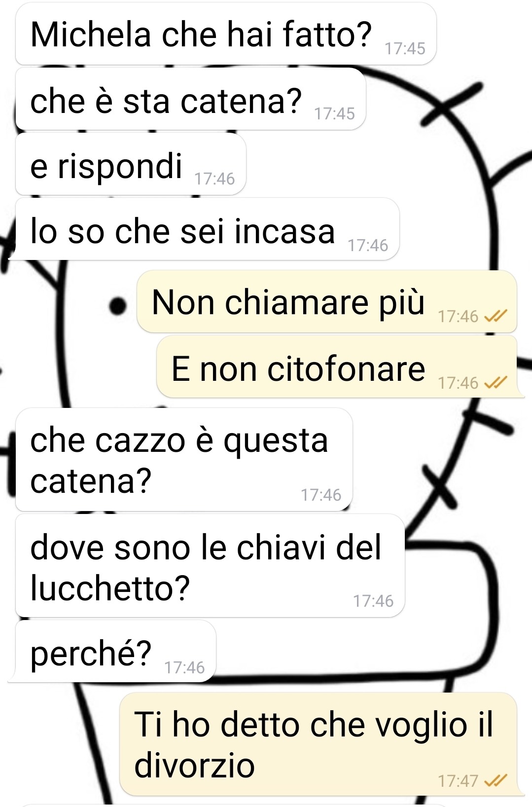Select the 'E non citofonare' sent bubble
Image resolution: width=532 pixels, height=807 pixels.
[x=337, y=367]
